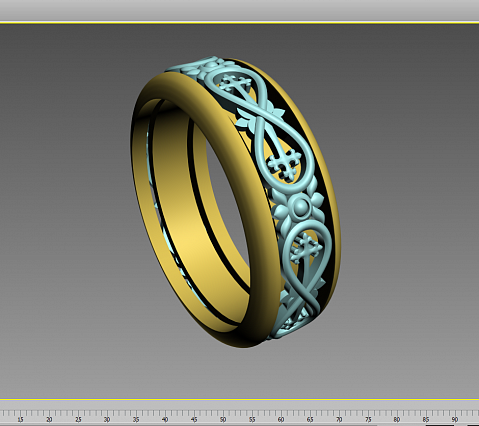Jump to frame 85 on the timeline
The height and width of the screenshot is (426, 479).
pyautogui.click(x=426, y=419)
